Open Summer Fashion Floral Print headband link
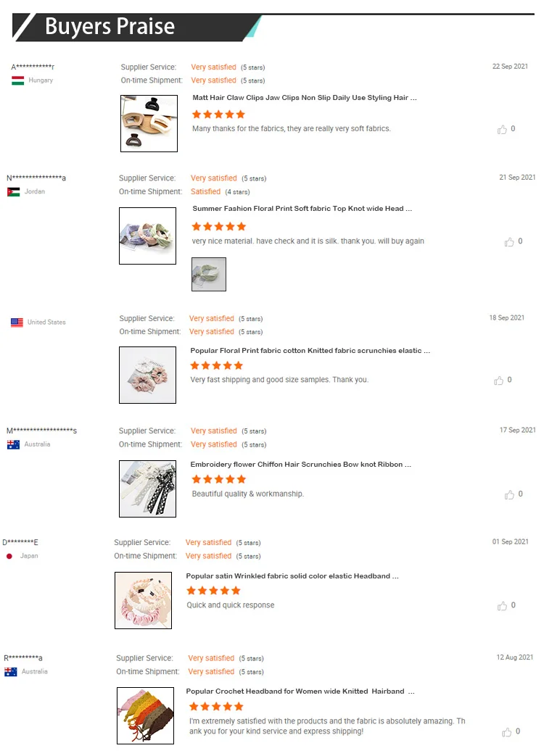This screenshot has height=756, width=544. [x=302, y=209]
